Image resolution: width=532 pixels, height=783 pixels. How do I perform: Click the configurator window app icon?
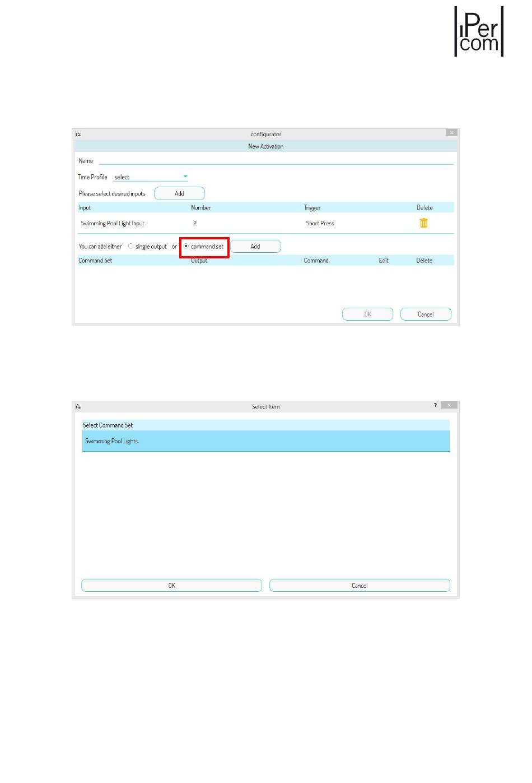[78, 134]
